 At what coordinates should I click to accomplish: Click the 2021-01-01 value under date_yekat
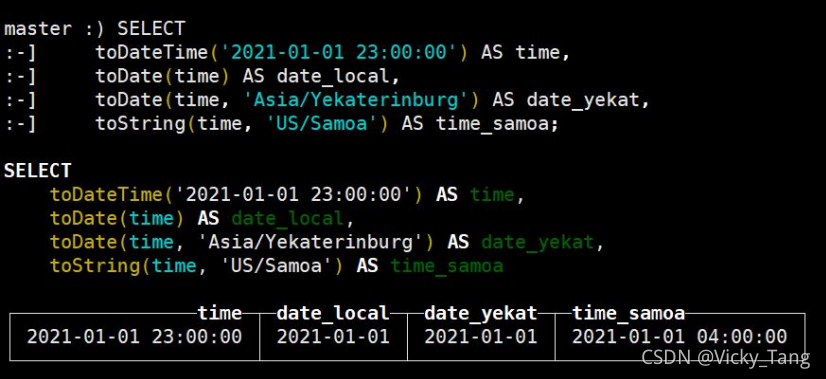click(480, 336)
